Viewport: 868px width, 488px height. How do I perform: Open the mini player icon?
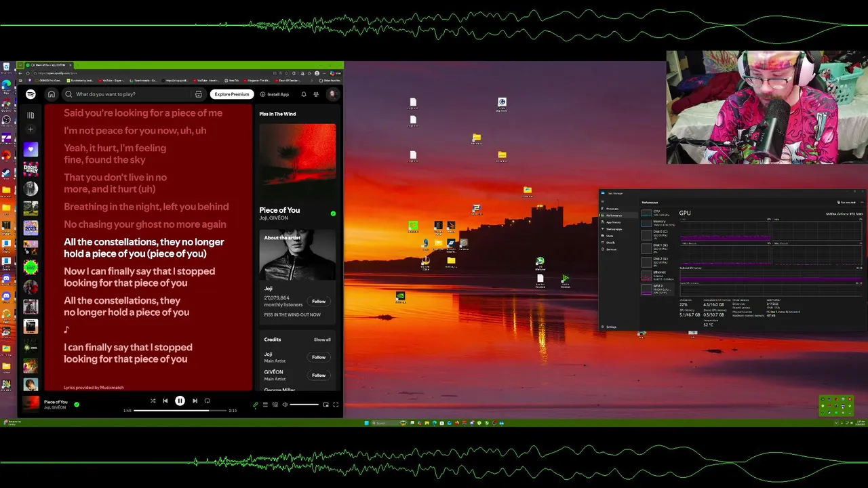point(325,405)
